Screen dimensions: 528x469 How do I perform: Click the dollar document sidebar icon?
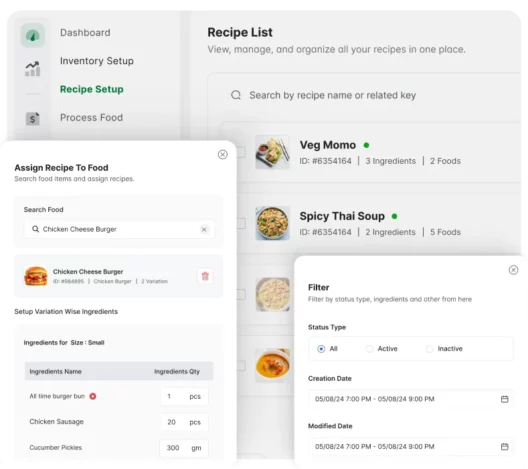pos(32,119)
